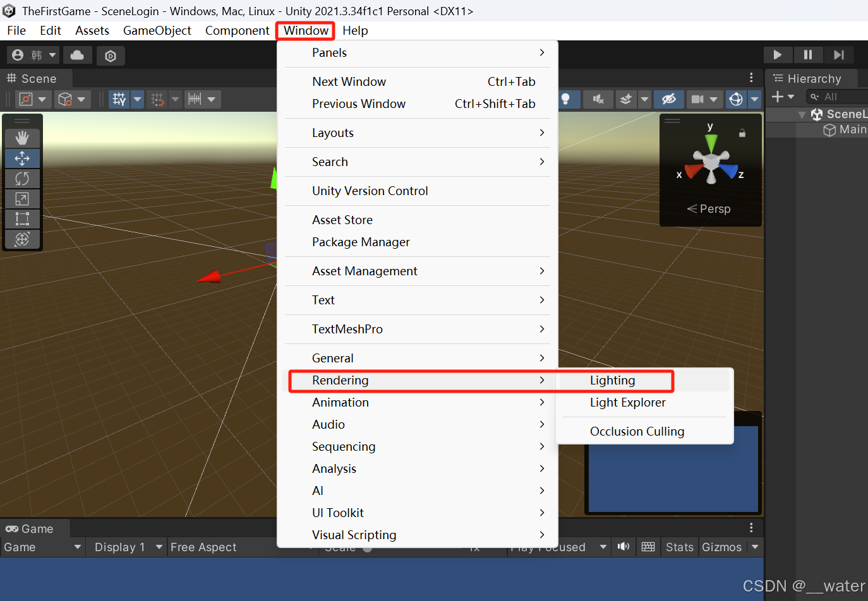Toggle the orientation gizmo lock icon
Image resolution: width=868 pixels, height=601 pixels.
(x=742, y=133)
